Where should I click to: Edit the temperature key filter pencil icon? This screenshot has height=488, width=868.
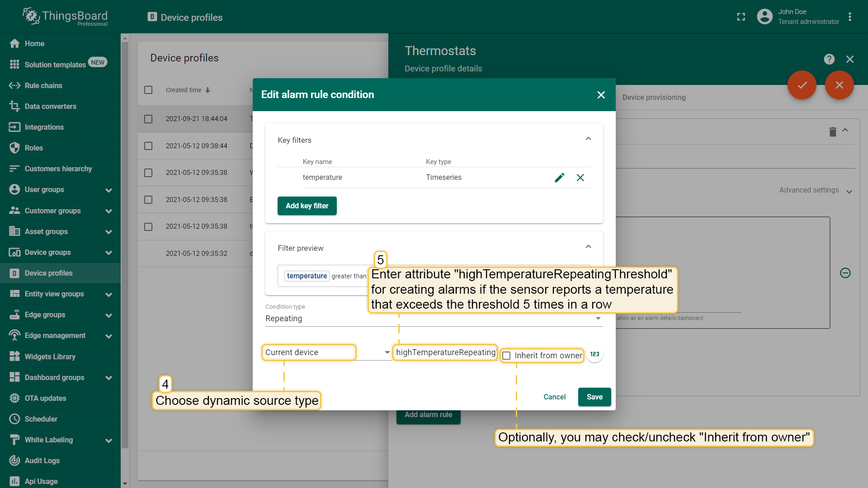pos(559,178)
